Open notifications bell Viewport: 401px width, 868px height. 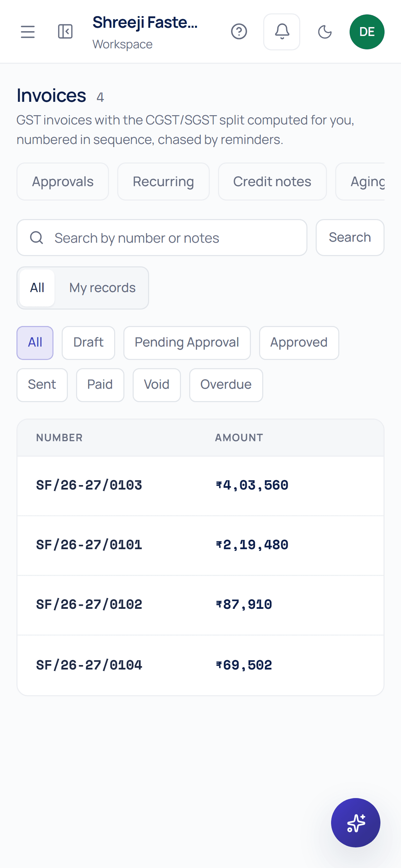point(282,32)
